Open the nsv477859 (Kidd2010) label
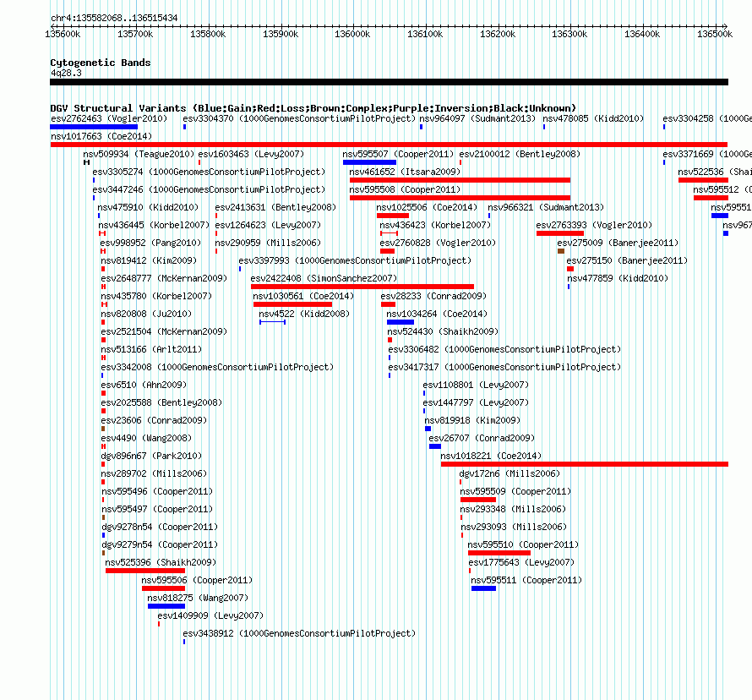This screenshot has height=700, width=752. [x=618, y=278]
